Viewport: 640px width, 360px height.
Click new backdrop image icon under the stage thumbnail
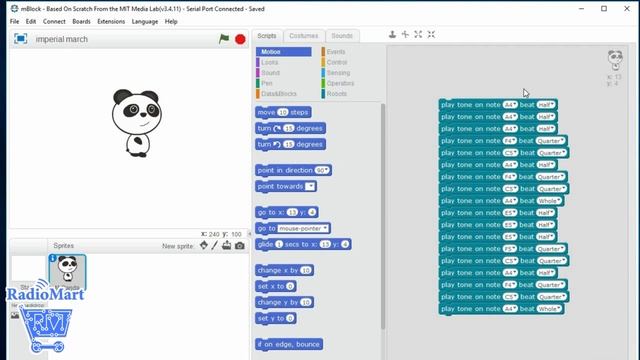[15, 316]
